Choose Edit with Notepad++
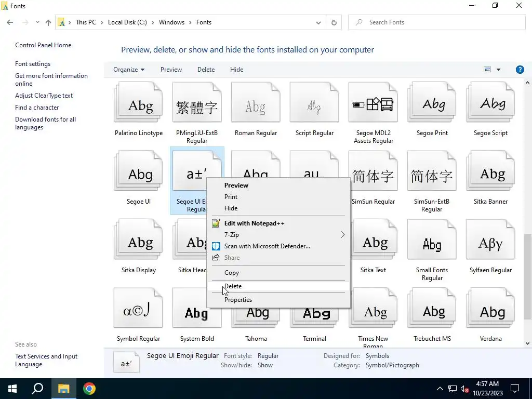 coord(278,223)
